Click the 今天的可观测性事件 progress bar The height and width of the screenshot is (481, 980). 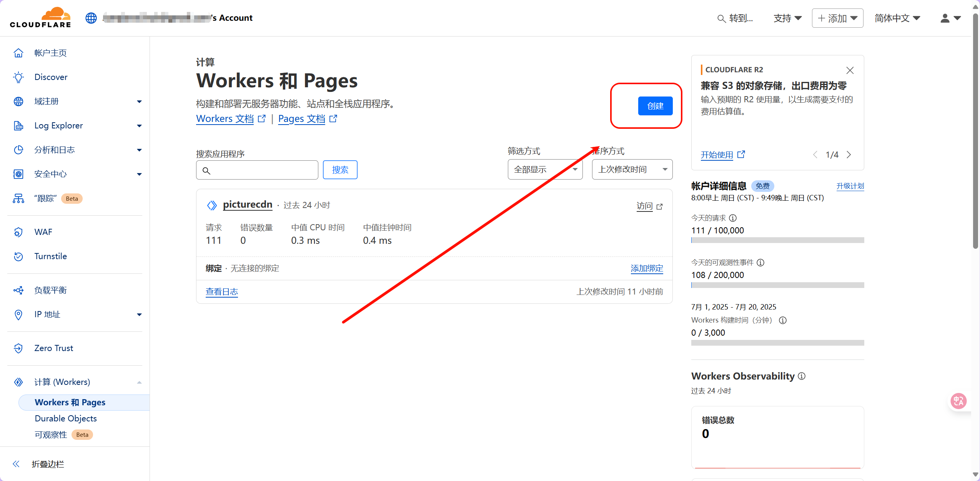click(x=777, y=285)
